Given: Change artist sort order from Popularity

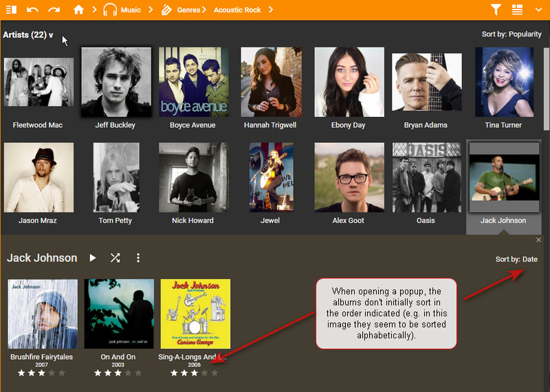Looking at the screenshot, I should point(511,34).
